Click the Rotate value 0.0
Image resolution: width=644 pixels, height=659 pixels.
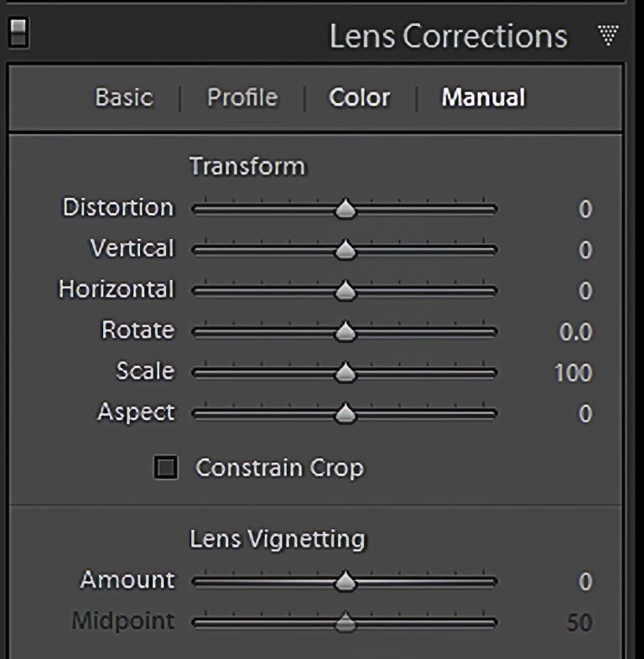(x=575, y=332)
